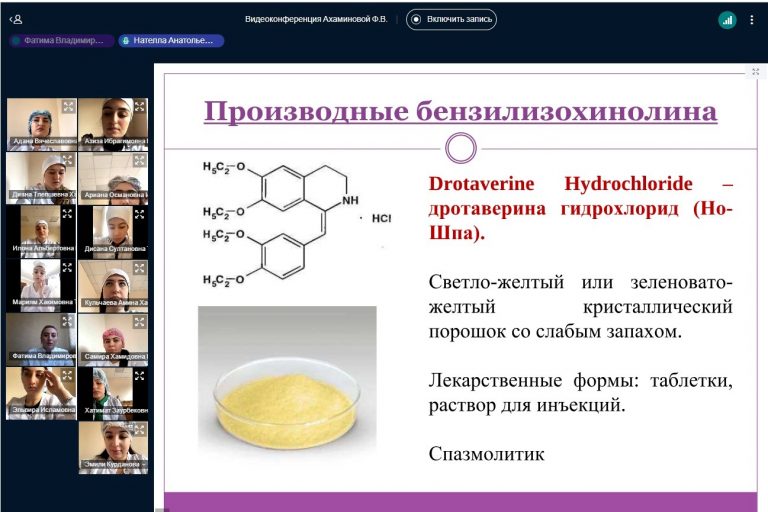Expand the Ариана Османовна video tile

[140, 160]
